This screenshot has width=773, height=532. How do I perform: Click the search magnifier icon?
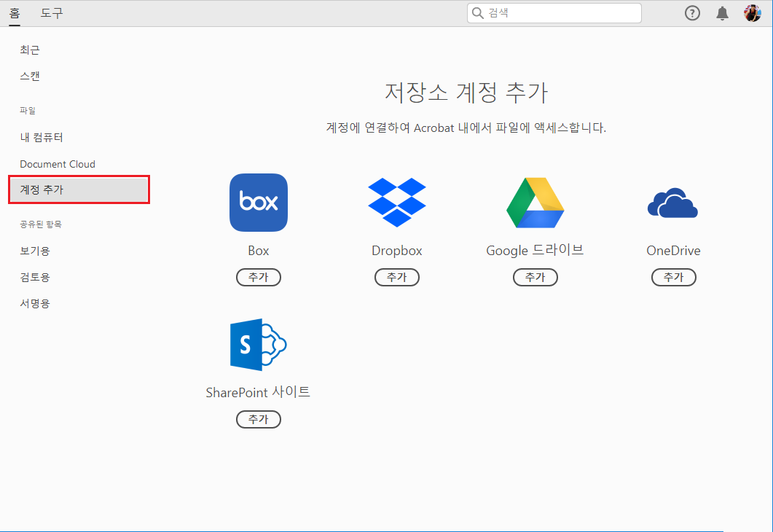(x=477, y=13)
